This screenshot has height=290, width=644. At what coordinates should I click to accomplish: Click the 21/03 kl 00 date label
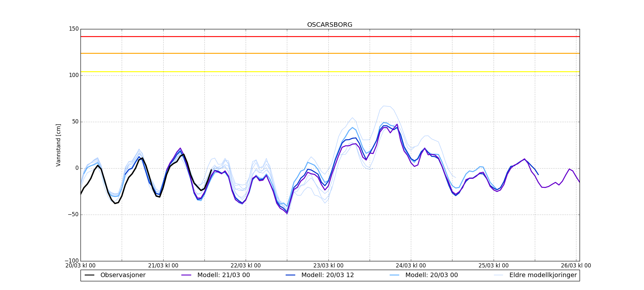[x=163, y=266]
